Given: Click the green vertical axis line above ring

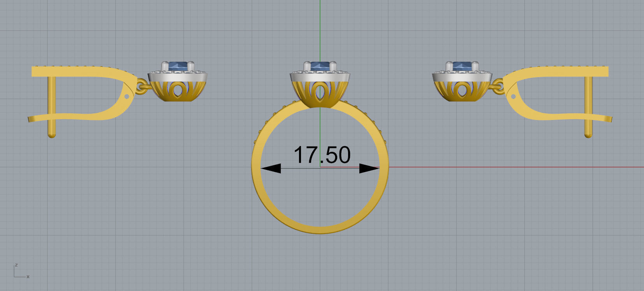Looking at the screenshot, I should (x=320, y=29).
